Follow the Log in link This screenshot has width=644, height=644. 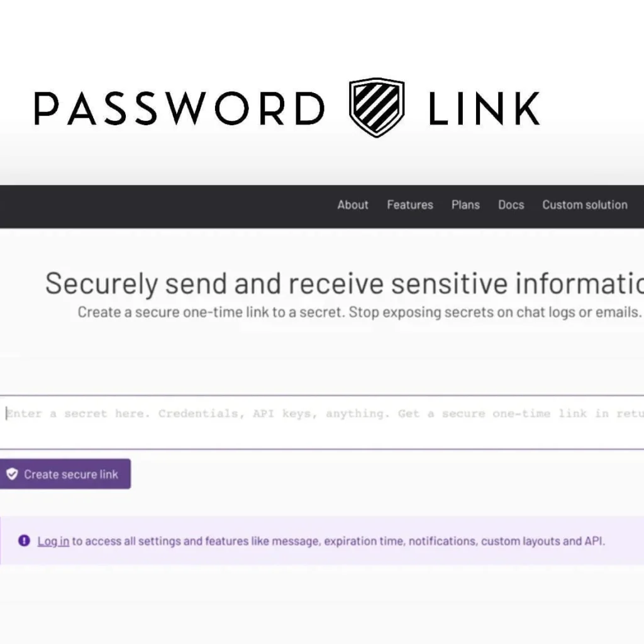[53, 541]
